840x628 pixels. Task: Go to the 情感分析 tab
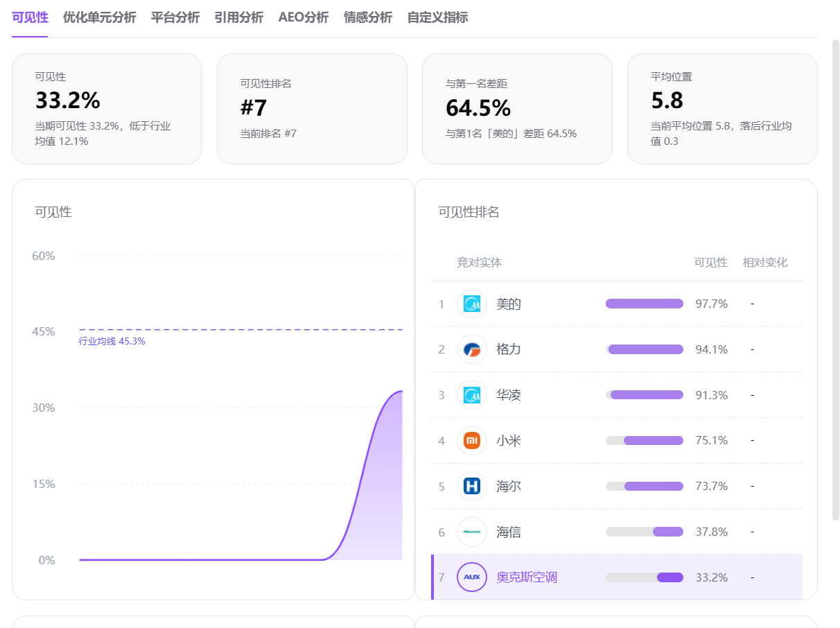368,17
